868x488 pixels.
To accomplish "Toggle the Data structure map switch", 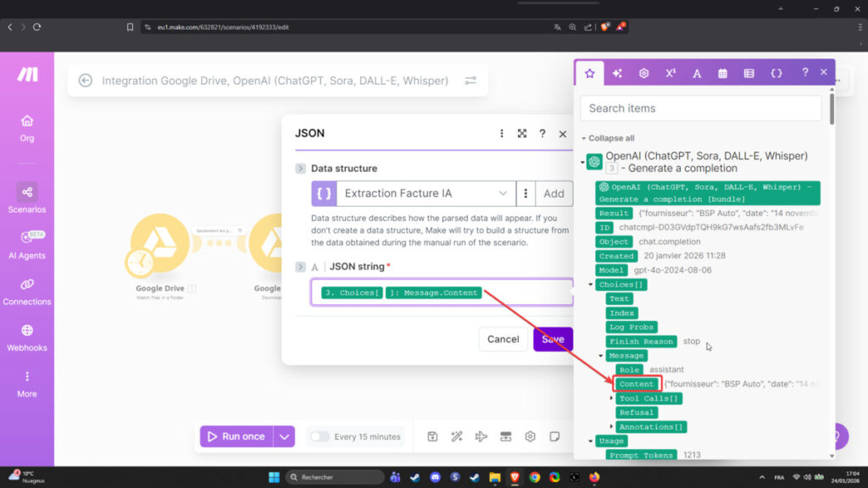I will (x=300, y=169).
